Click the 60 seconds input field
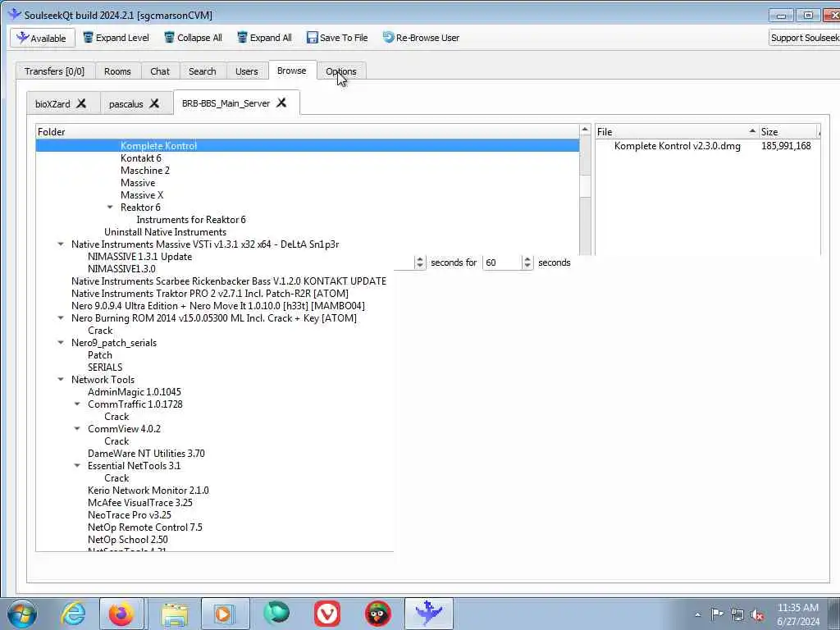 502,262
